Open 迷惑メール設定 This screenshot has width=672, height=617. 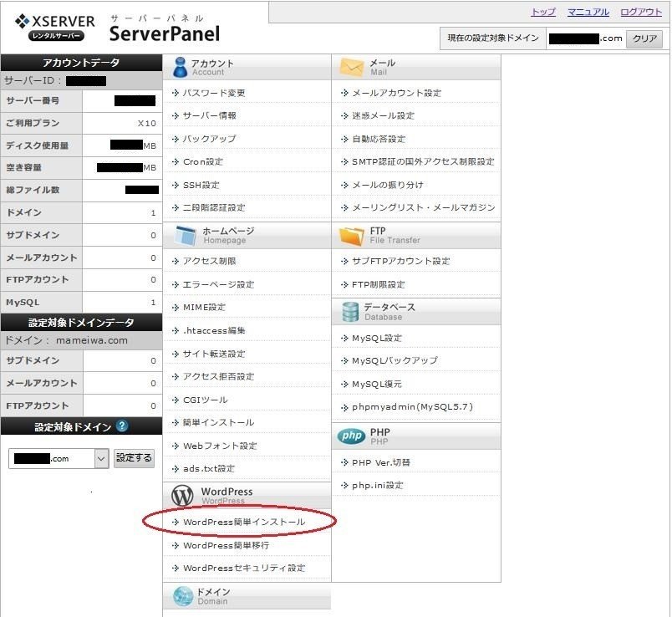383,115
